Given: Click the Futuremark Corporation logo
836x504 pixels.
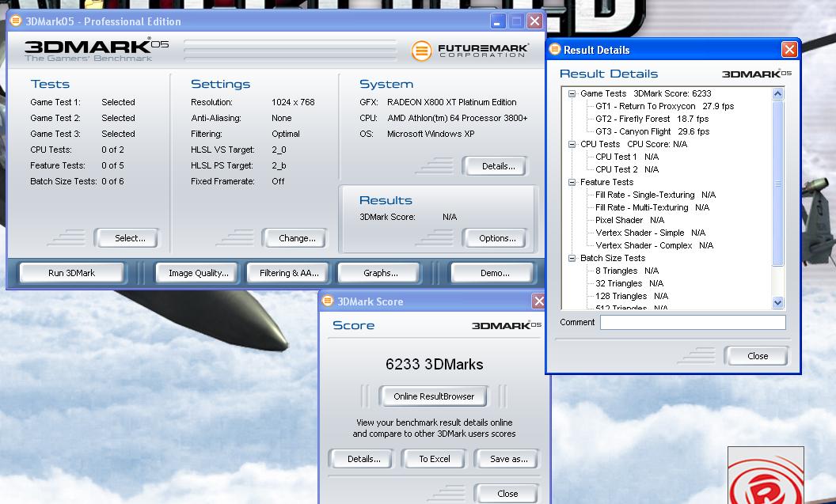Looking at the screenshot, I should 469,51.
